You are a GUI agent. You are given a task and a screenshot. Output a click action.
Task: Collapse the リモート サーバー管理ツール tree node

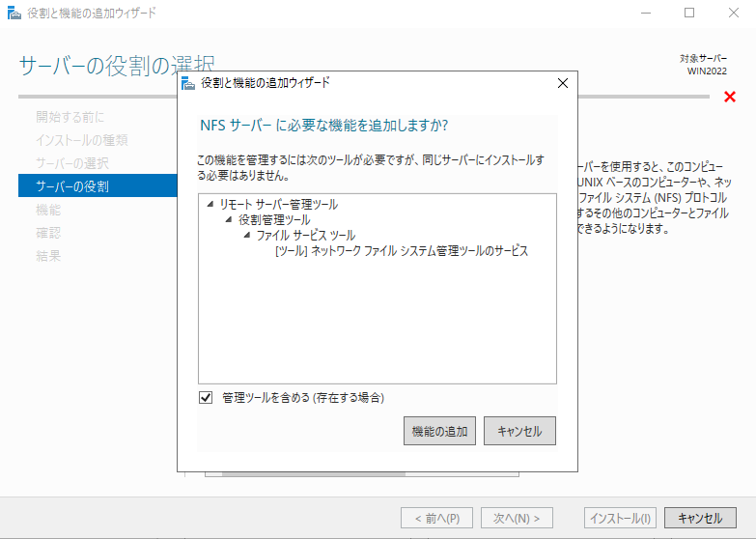(210, 205)
